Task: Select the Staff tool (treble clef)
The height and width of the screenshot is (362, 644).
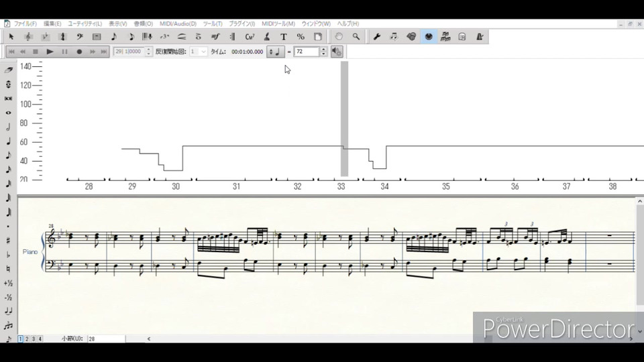Action: pyautogui.click(x=28, y=37)
